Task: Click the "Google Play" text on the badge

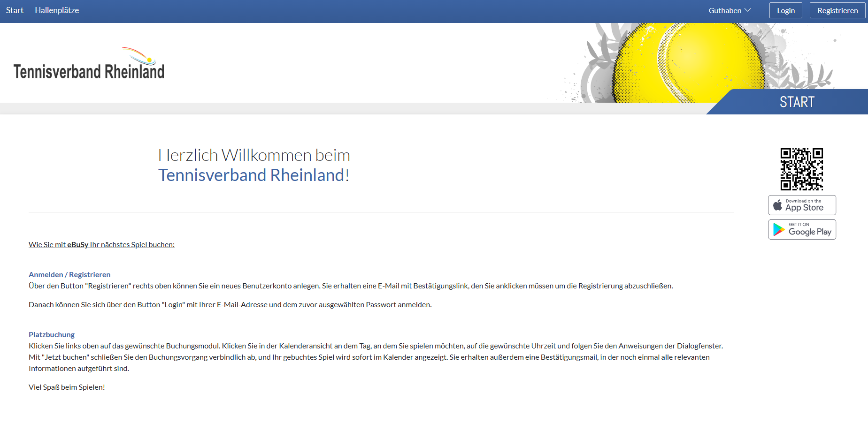Action: tap(810, 232)
